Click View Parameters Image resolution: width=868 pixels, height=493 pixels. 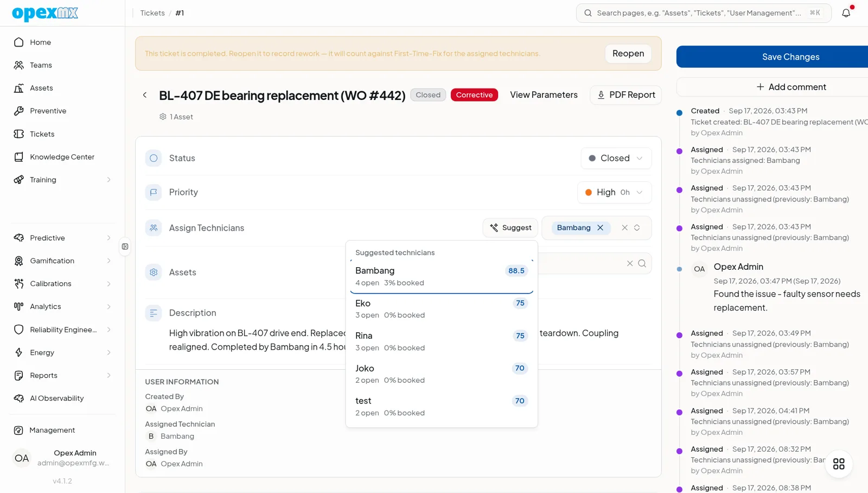click(544, 95)
